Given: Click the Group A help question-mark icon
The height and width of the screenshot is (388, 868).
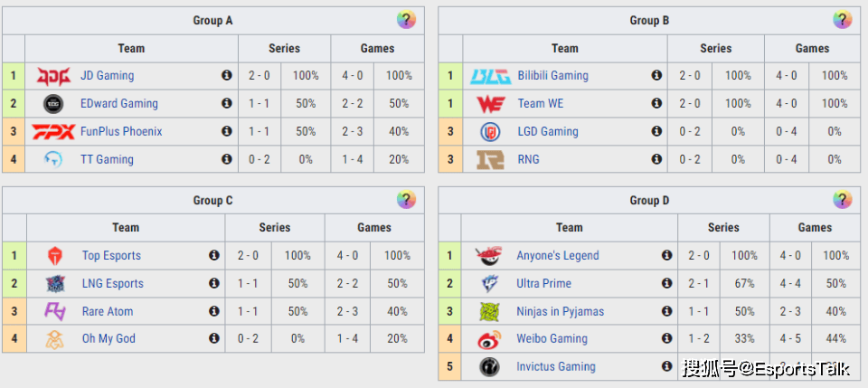Looking at the screenshot, I should (406, 20).
